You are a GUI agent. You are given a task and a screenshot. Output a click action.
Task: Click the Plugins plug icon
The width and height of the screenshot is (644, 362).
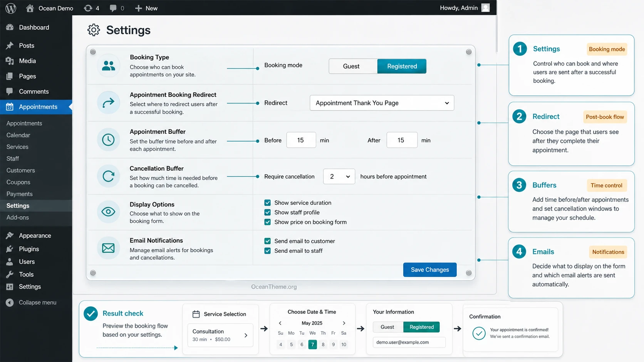(10, 249)
